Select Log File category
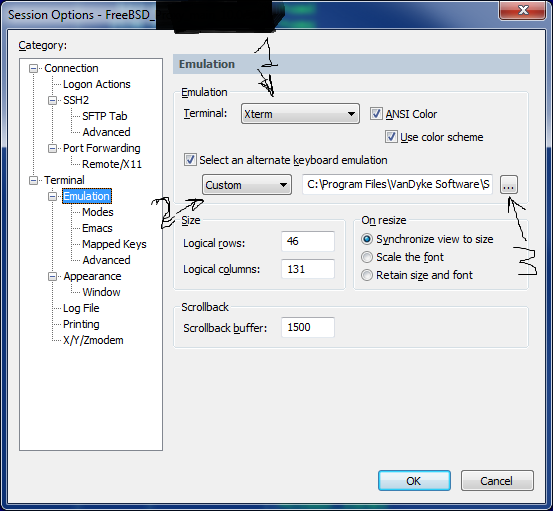 81,309
